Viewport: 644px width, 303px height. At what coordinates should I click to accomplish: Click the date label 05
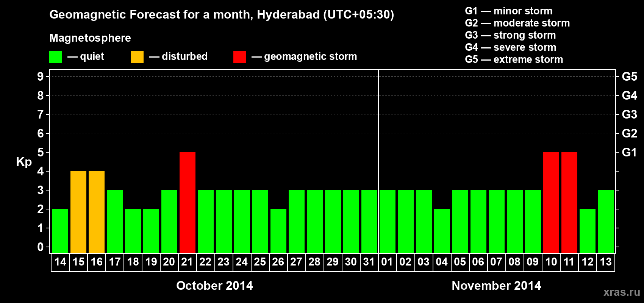tap(460, 262)
